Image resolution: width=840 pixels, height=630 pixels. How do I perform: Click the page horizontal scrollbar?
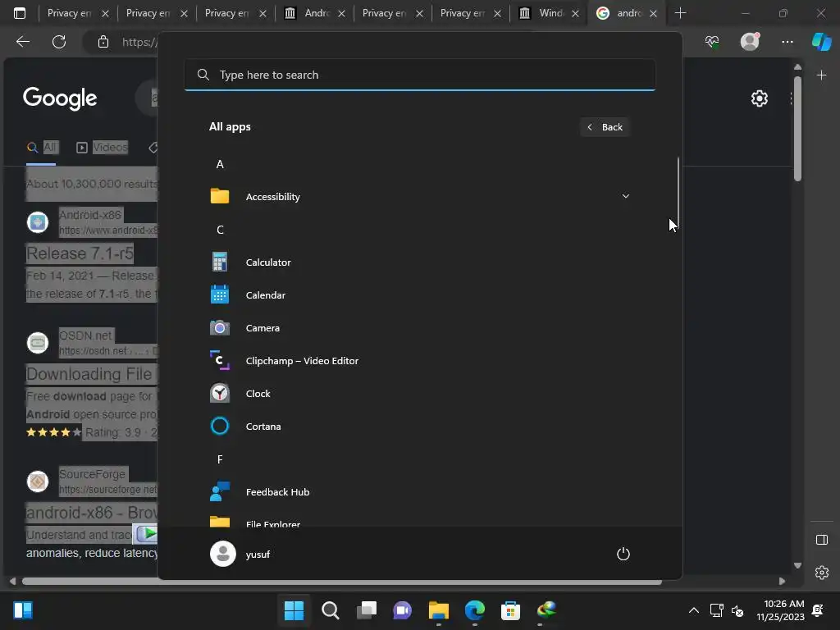tap(342, 582)
